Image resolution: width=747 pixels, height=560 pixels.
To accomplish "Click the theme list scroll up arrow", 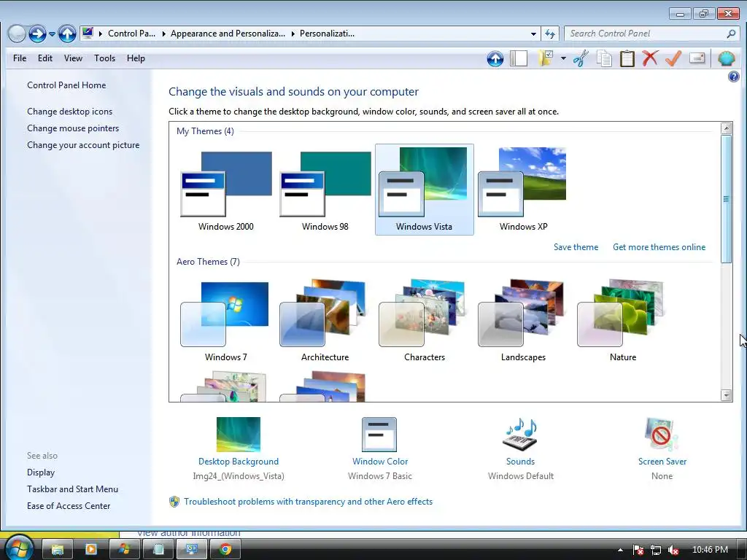I will tap(727, 128).
